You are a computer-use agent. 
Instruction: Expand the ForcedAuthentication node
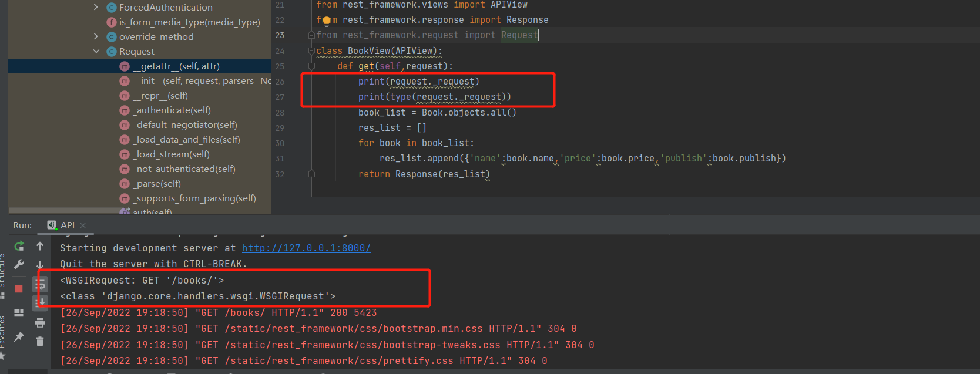[96, 7]
